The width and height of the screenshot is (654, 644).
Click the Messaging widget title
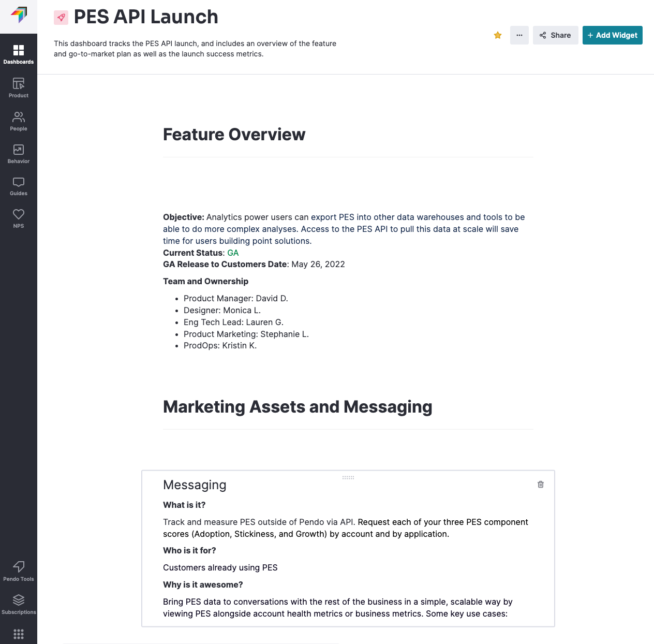[195, 485]
